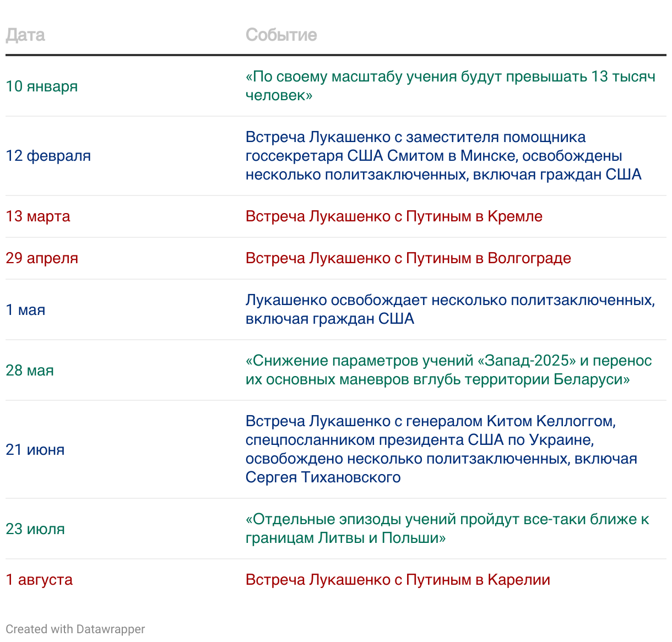Select the "10 января" date cell
Viewport: 672px width, 642px height.
pos(42,86)
